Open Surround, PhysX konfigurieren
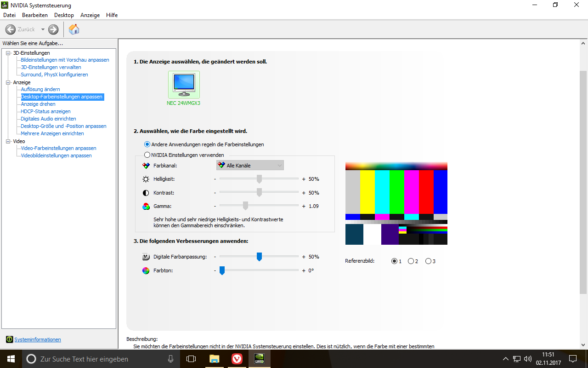This screenshot has height=368, width=588. coord(54,75)
